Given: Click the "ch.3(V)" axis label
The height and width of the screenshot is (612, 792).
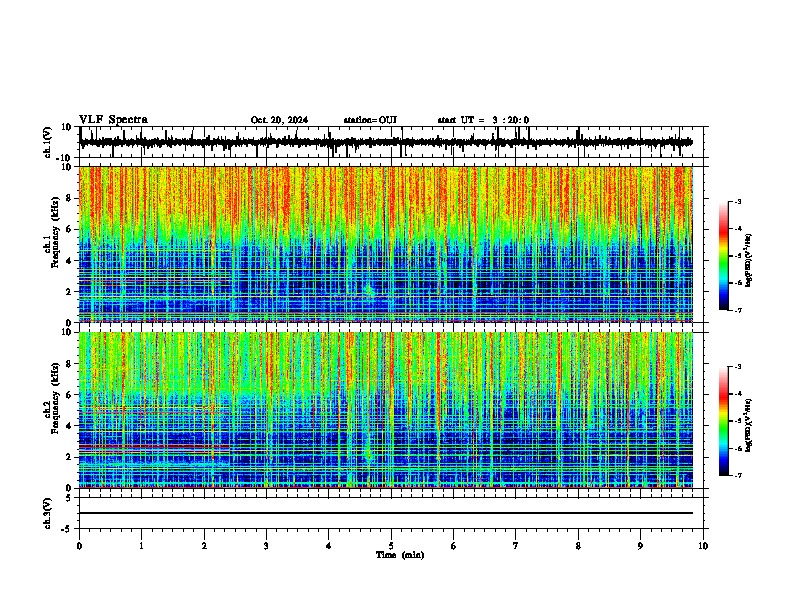Looking at the screenshot, I should coord(48,513).
